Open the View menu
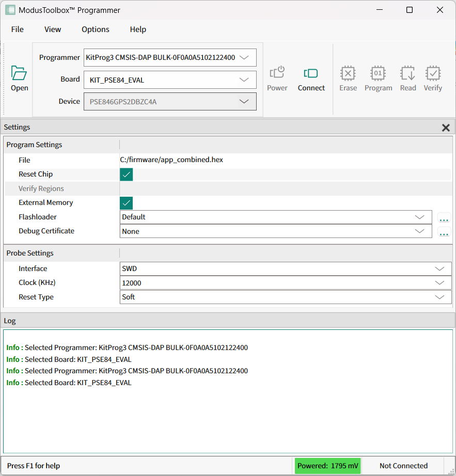This screenshot has height=476, width=456. (53, 29)
